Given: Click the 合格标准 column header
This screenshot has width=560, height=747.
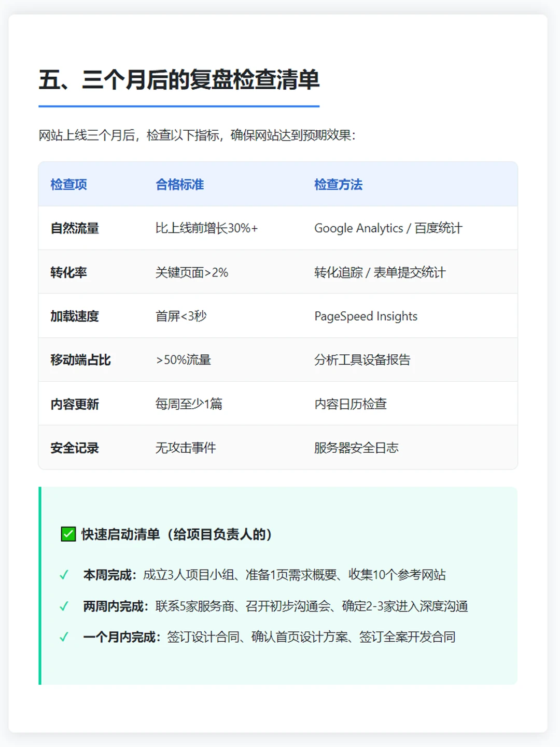Looking at the screenshot, I should (179, 184).
